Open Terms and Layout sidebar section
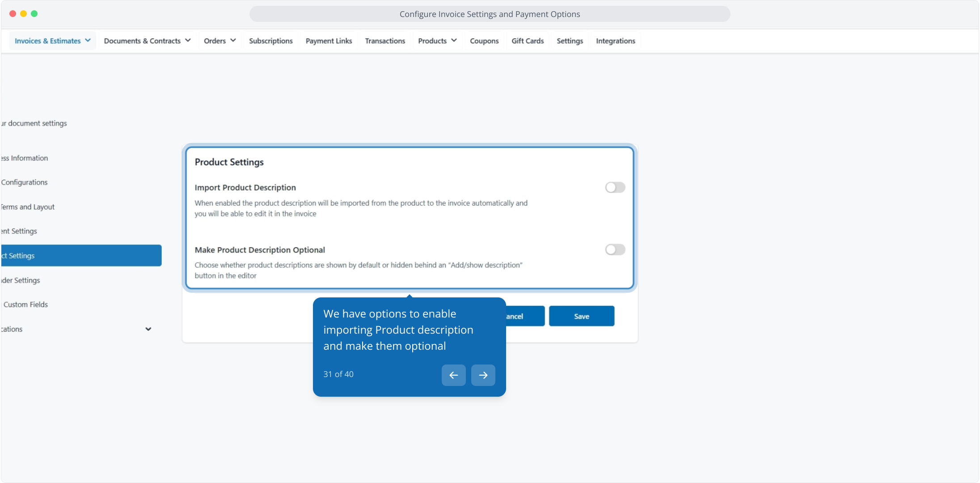Screen dimensions: 980x483 [28, 207]
